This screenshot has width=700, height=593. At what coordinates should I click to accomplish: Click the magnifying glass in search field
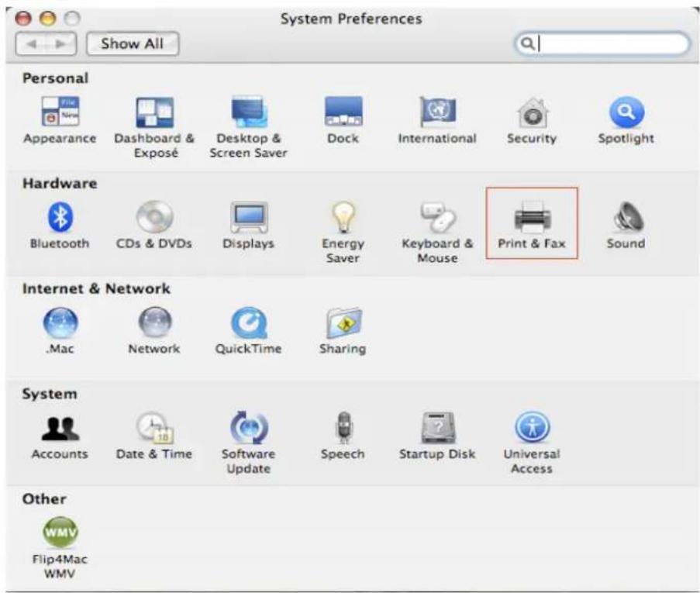527,43
